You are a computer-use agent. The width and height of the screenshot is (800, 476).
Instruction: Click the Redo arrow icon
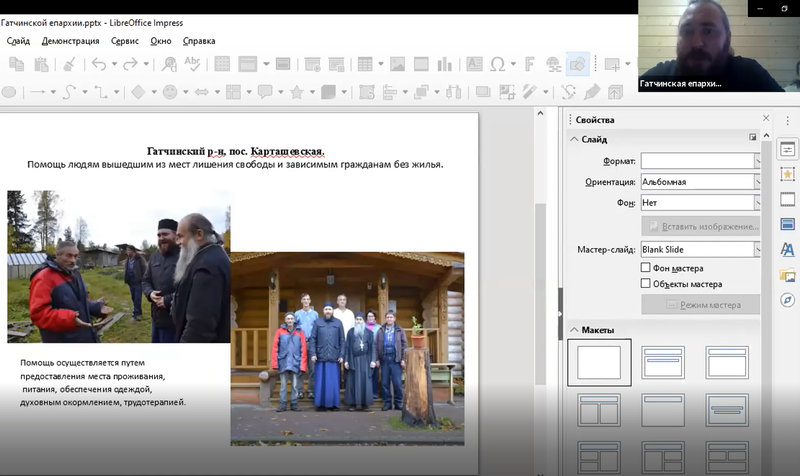[131, 64]
